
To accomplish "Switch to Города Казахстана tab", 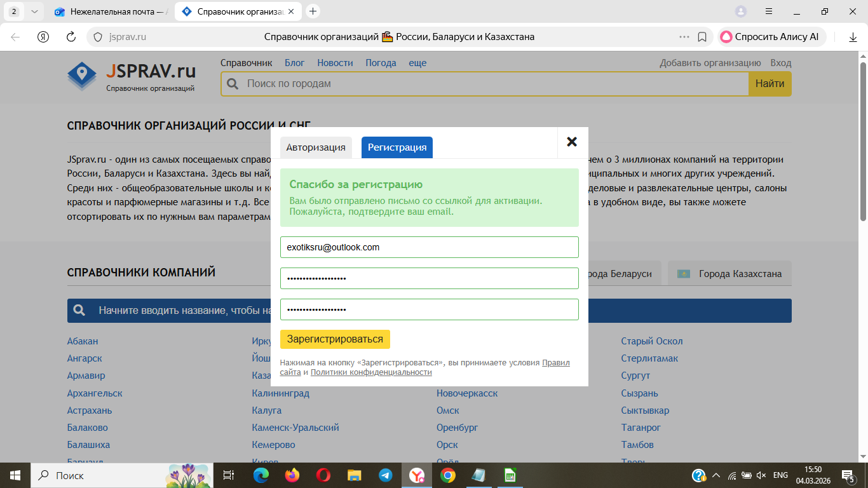I will [x=729, y=274].
